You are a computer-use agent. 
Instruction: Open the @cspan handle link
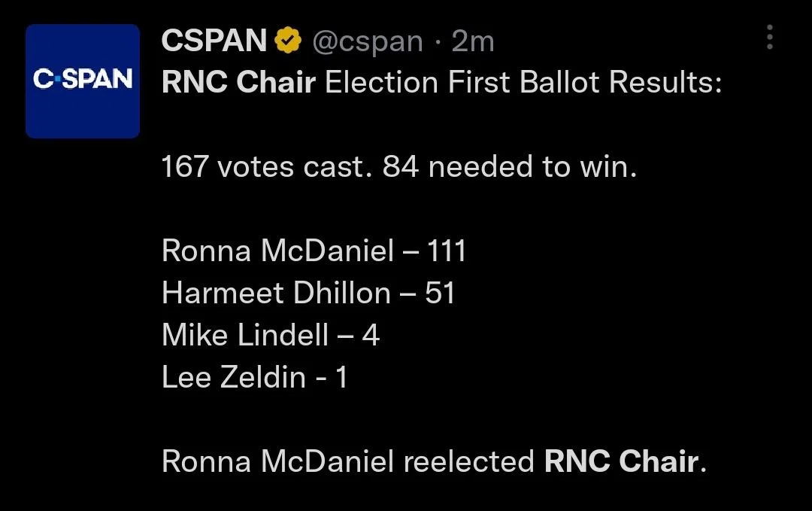point(368,41)
